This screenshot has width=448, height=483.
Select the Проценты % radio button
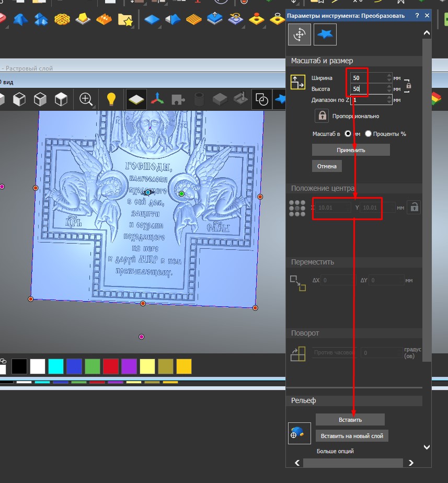point(368,134)
